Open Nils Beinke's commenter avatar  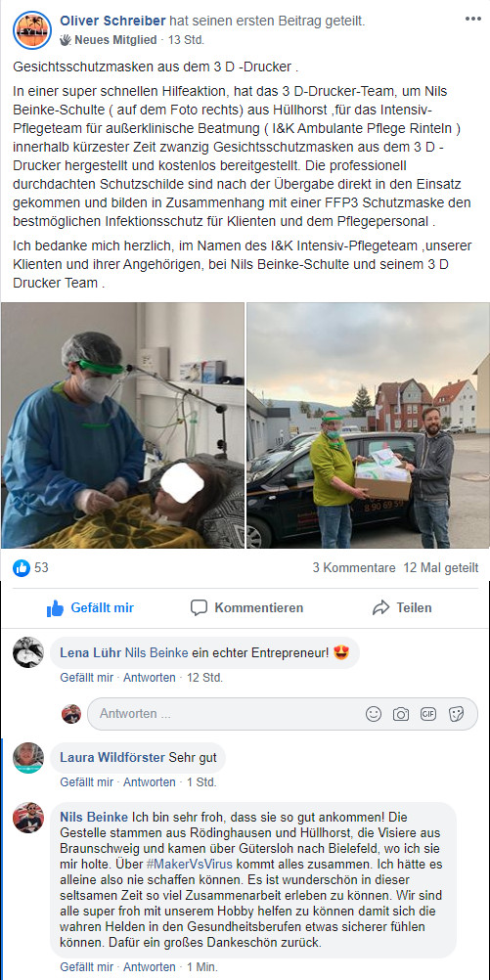coord(28,818)
